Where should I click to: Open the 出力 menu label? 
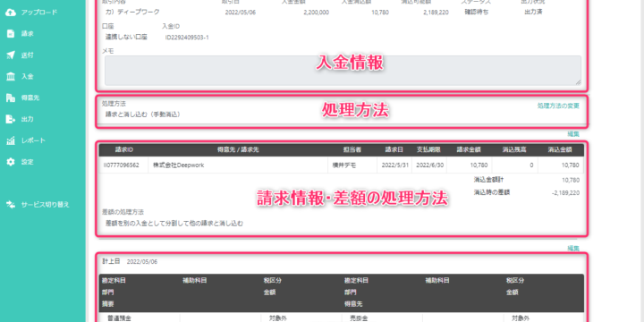[x=27, y=119]
